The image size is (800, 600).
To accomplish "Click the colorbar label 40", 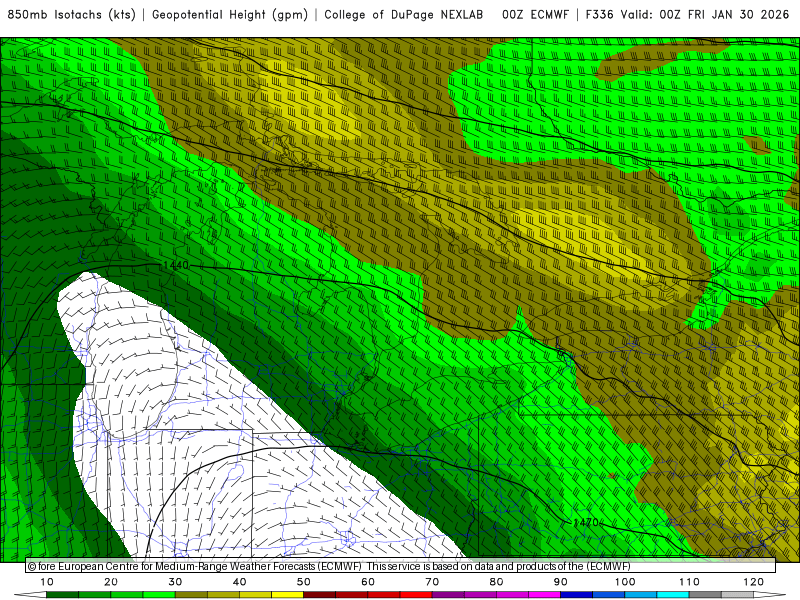I will 239,582.
